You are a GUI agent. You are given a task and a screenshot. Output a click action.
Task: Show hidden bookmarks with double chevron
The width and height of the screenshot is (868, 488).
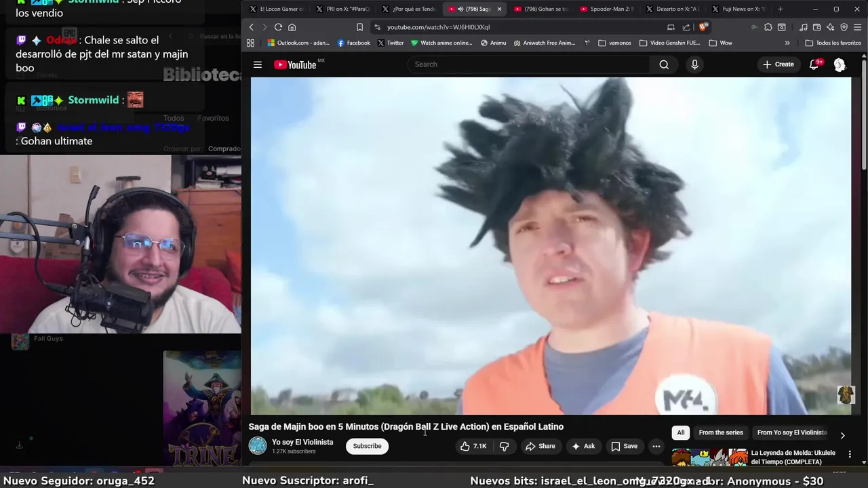(x=787, y=43)
